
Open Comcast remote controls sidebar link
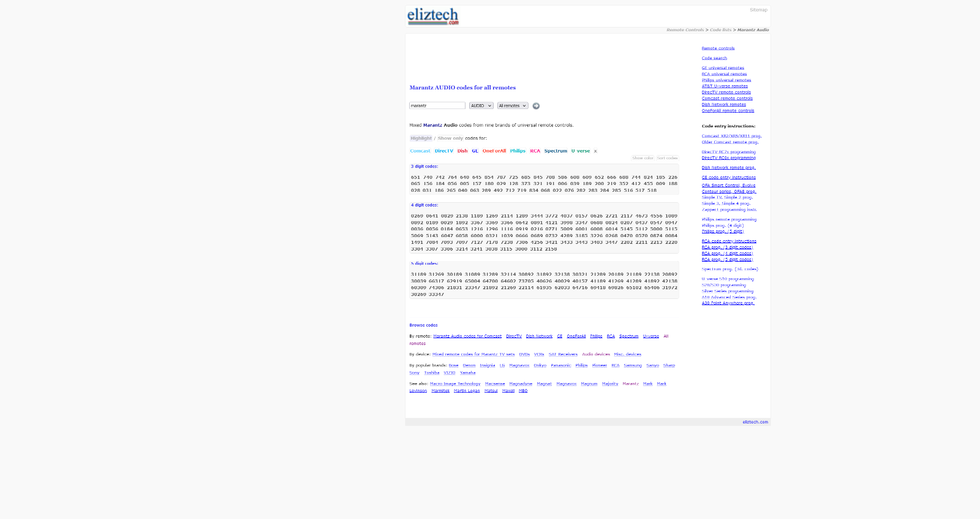click(x=727, y=99)
